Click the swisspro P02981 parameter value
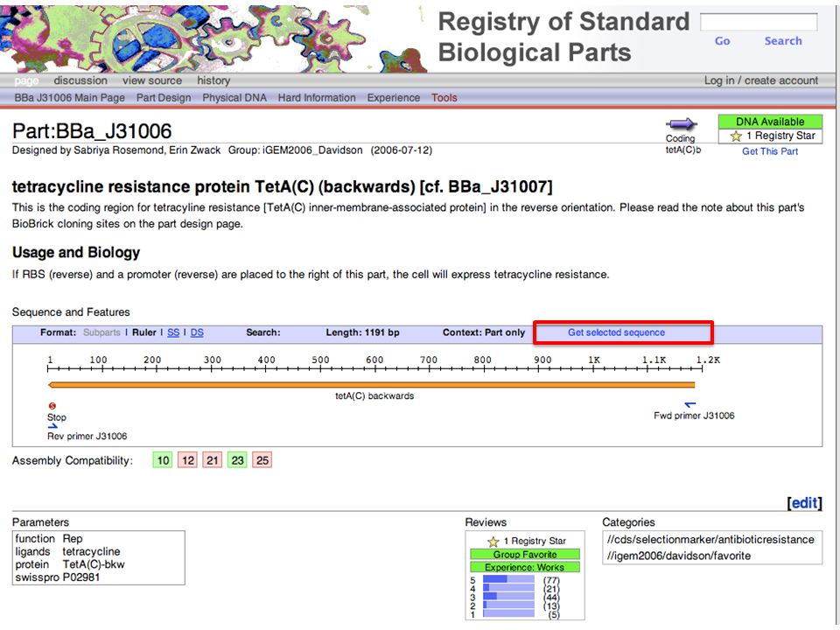The image size is (840, 630). pos(80,577)
